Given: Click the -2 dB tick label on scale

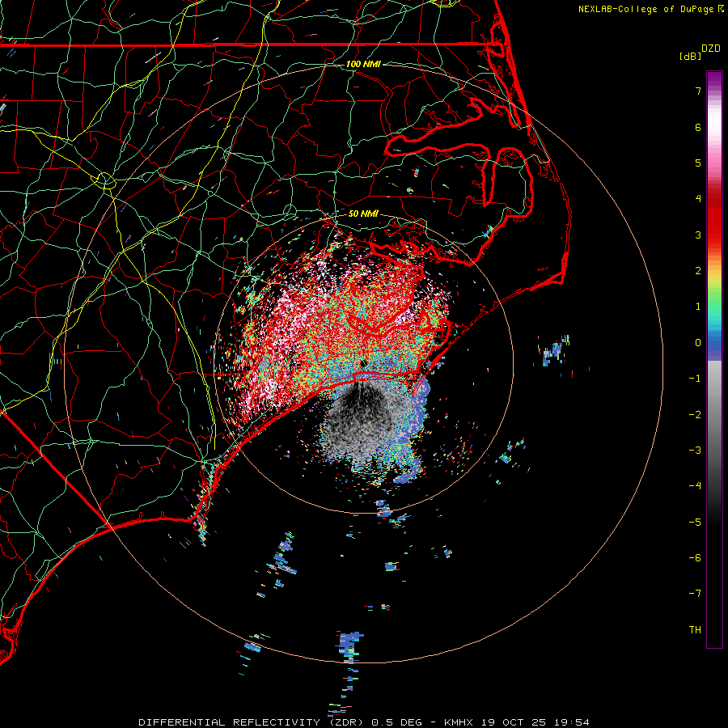Looking at the screenshot, I should tap(695, 415).
